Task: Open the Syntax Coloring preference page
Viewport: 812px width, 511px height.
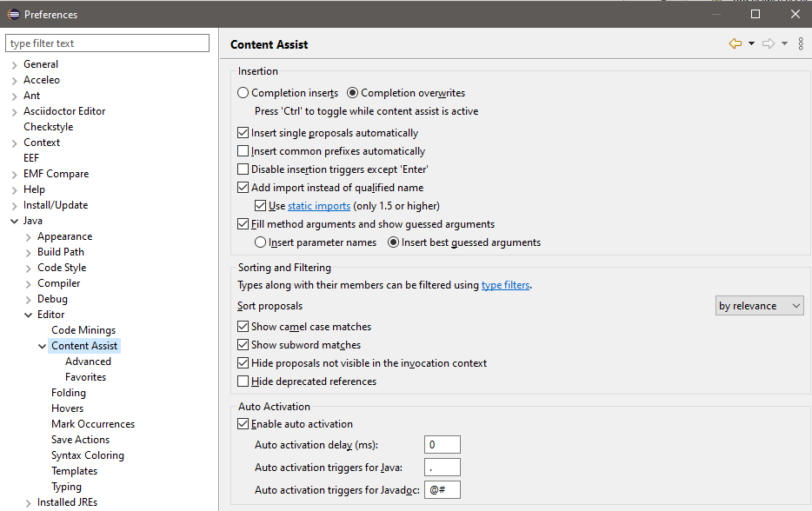Action: click(87, 455)
